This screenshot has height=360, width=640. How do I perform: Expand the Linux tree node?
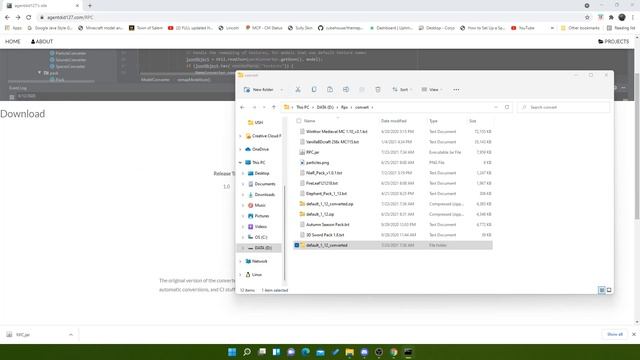coord(240,275)
